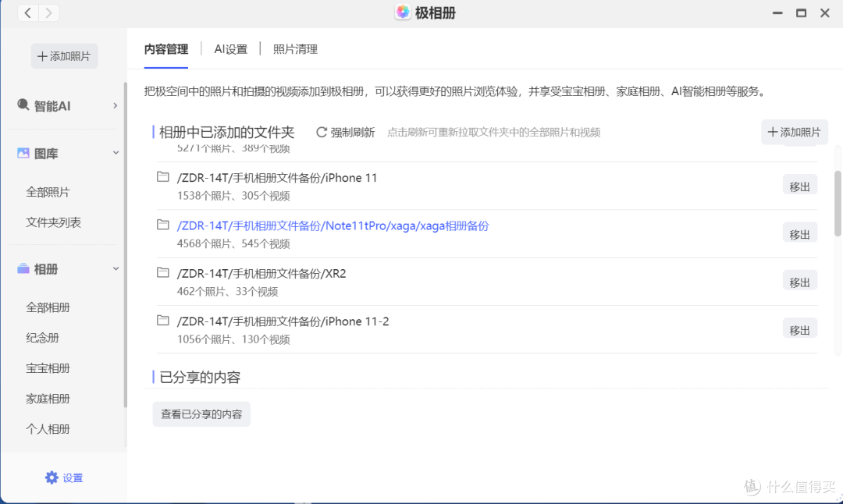The image size is (843, 504).
Task: Maximize the 极相册 window
Action: point(801,13)
